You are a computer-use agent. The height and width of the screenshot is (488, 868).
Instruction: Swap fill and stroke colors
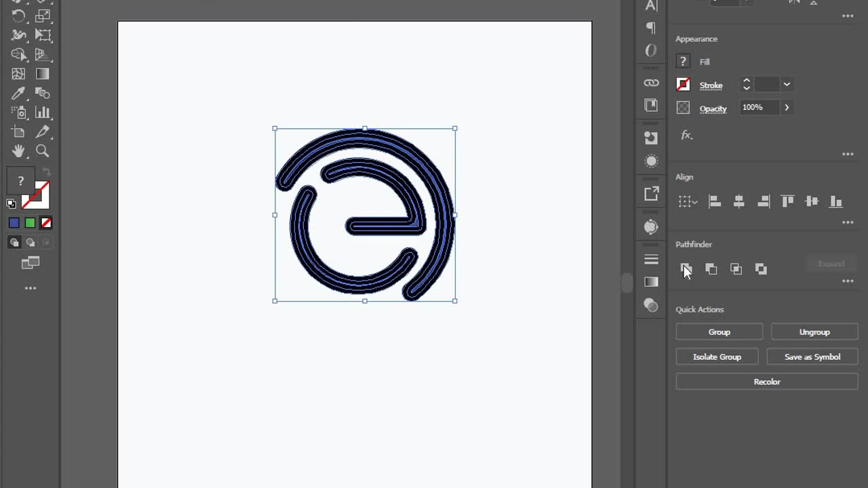46,172
